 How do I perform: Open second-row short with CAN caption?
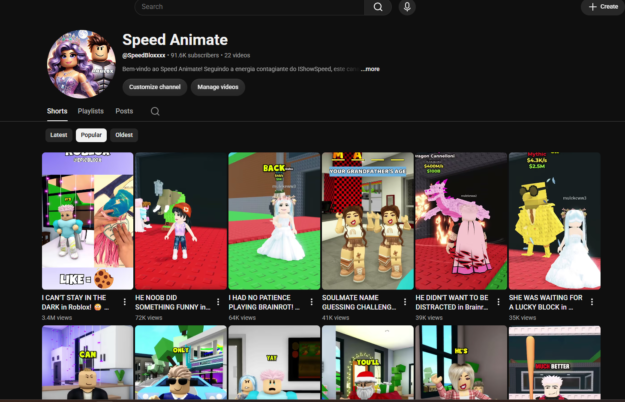[x=87, y=362]
